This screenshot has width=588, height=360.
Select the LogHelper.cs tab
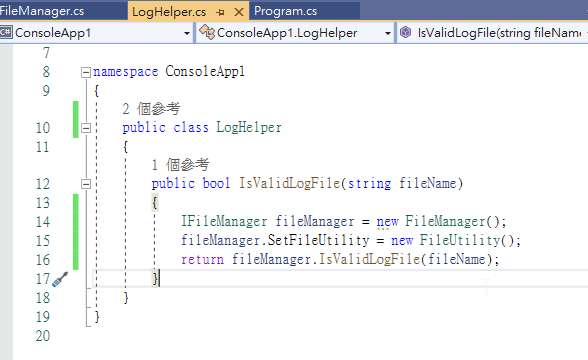click(x=169, y=12)
